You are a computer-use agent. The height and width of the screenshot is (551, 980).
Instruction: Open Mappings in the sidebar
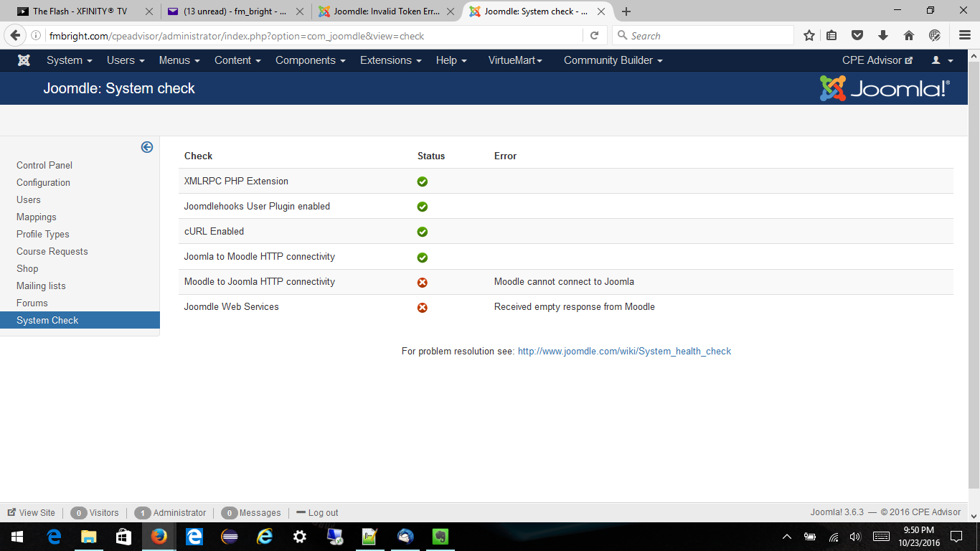[36, 217]
